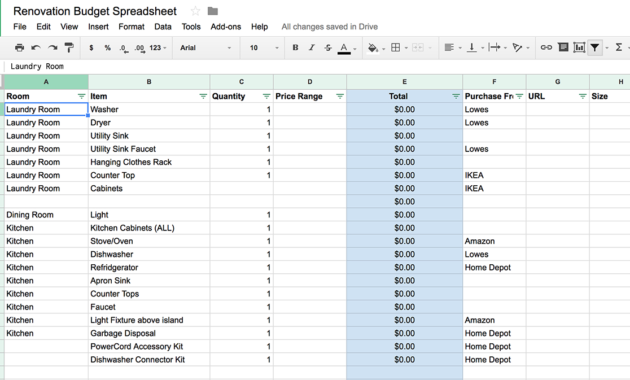
Task: Select column G header
Action: point(558,82)
